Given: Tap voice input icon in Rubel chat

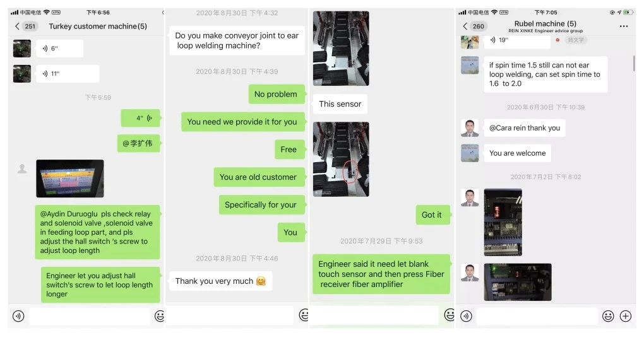Looking at the screenshot, I should 466,316.
